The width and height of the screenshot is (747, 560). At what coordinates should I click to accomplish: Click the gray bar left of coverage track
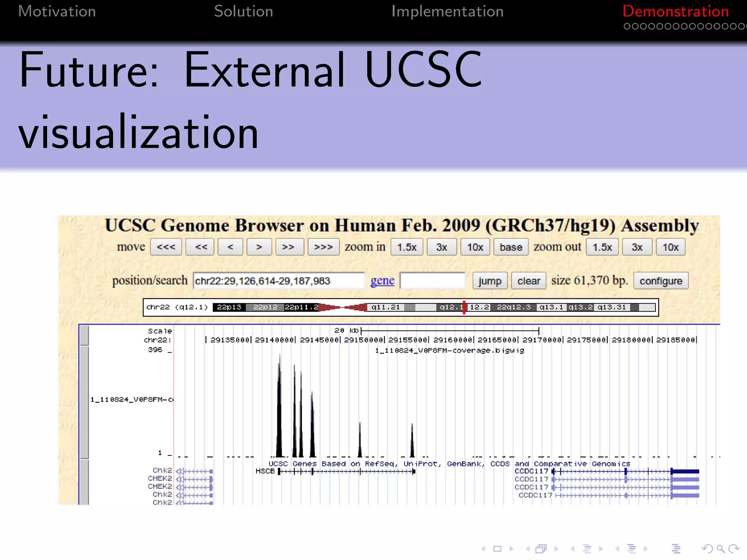(x=84, y=402)
